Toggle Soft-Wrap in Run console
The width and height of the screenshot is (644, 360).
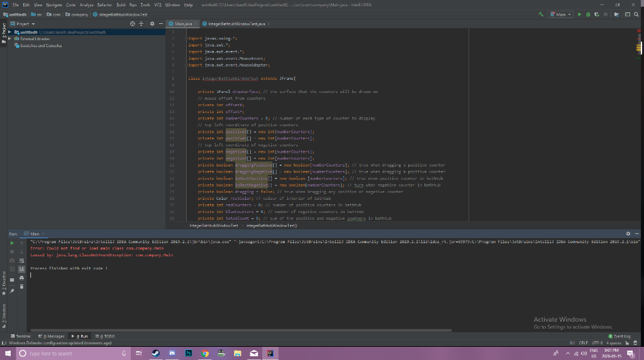[x=22, y=261]
